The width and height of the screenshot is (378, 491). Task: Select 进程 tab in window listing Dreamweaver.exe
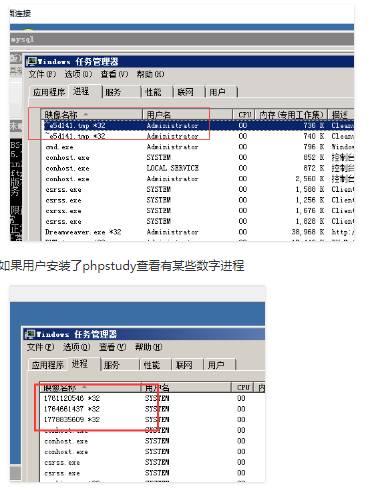85,91
